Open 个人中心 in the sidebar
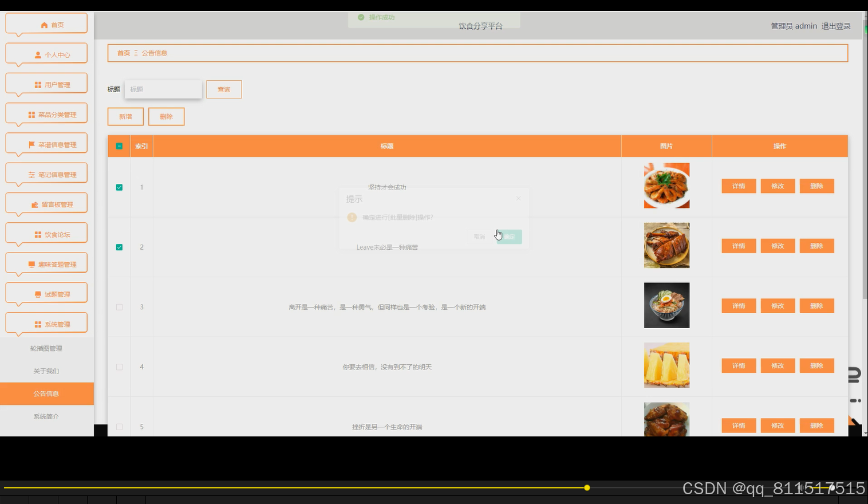 (46, 54)
